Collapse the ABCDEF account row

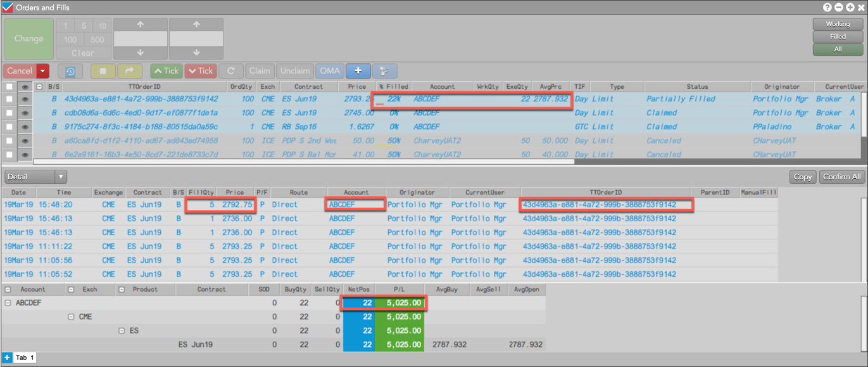[x=8, y=303]
